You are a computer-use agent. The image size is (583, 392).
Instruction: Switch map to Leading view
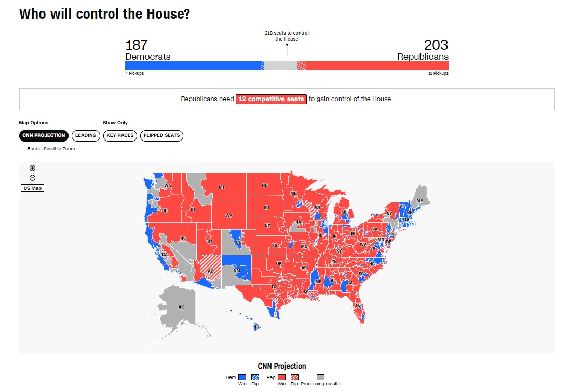[86, 136]
